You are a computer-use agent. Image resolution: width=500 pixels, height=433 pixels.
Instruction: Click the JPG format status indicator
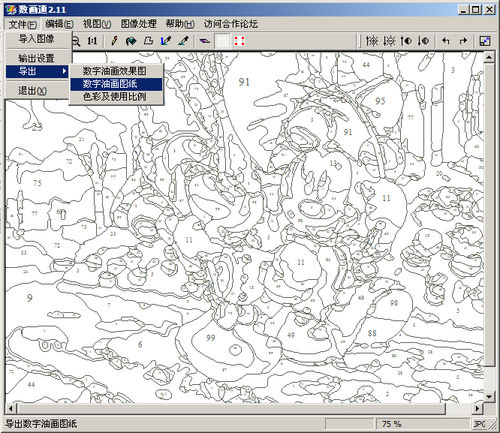point(480,424)
